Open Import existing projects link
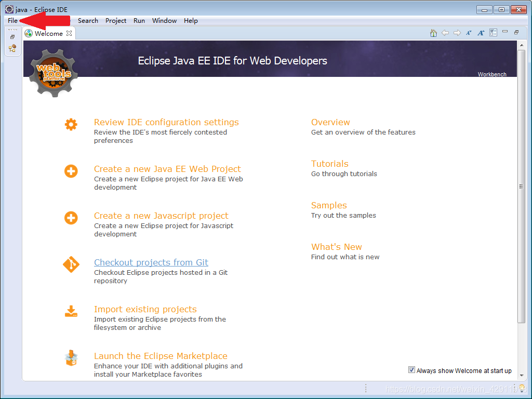The image size is (532, 399). tap(145, 309)
